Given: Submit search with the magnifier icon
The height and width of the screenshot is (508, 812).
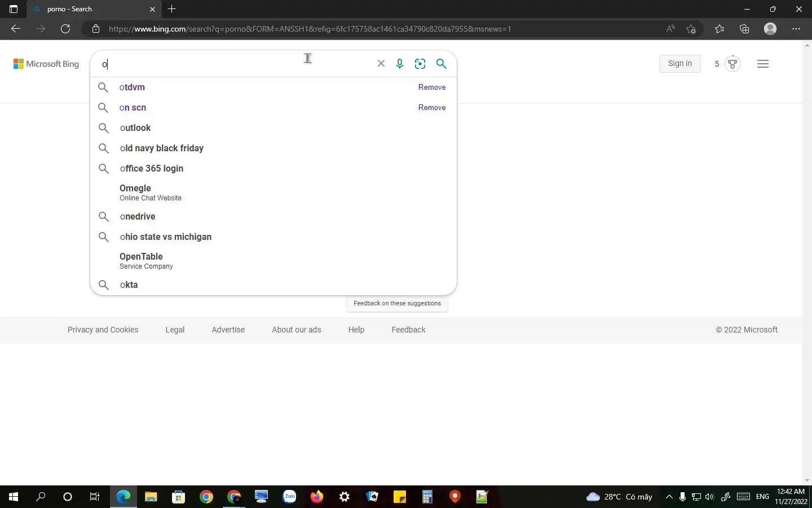Looking at the screenshot, I should pyautogui.click(x=442, y=64).
